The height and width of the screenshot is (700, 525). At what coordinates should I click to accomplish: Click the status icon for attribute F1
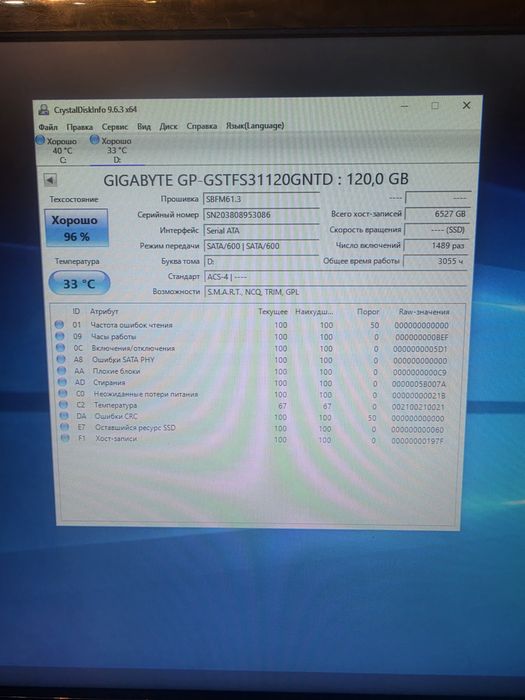[65, 438]
